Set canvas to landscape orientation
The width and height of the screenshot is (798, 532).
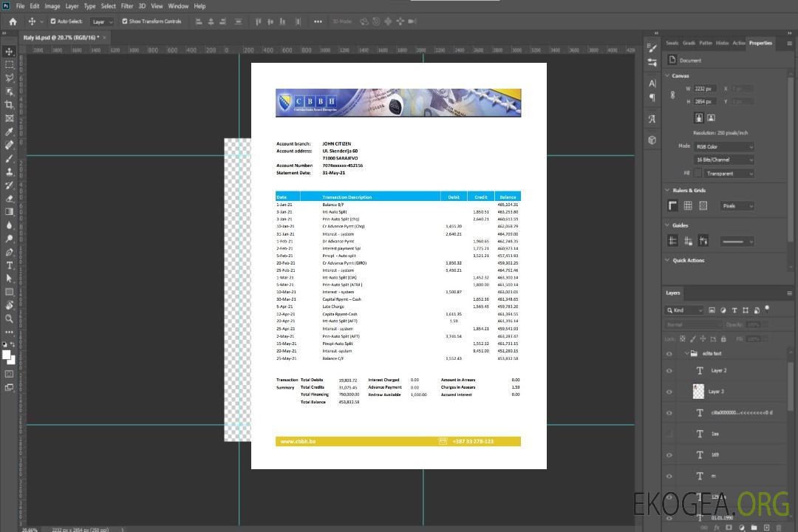(x=711, y=118)
